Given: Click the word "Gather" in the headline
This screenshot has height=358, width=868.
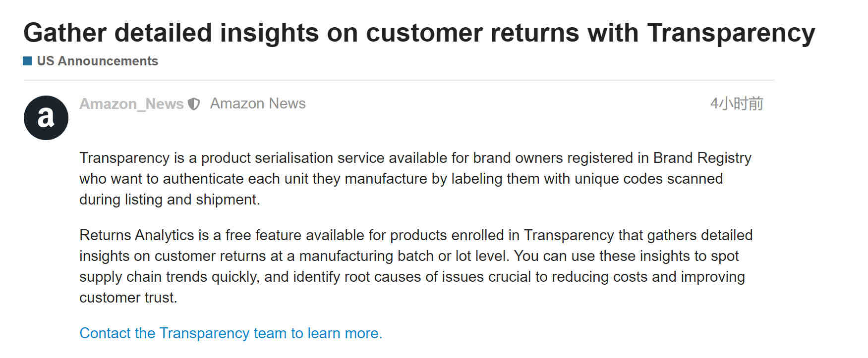Looking at the screenshot, I should (65, 33).
